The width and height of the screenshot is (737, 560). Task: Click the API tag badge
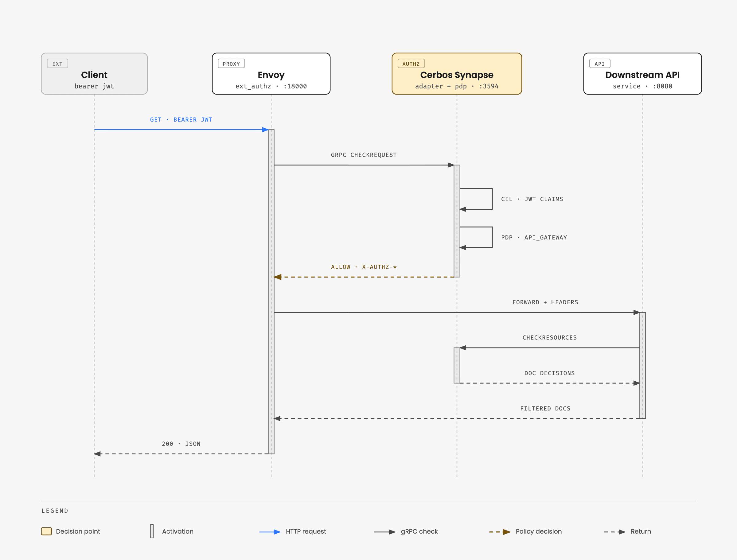click(x=600, y=64)
